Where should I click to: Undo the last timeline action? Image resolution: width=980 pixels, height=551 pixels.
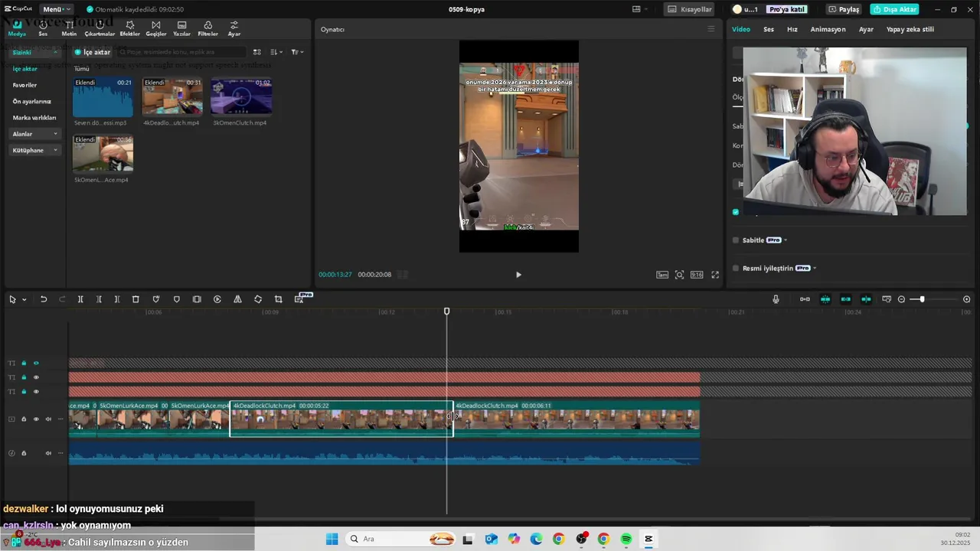click(44, 299)
